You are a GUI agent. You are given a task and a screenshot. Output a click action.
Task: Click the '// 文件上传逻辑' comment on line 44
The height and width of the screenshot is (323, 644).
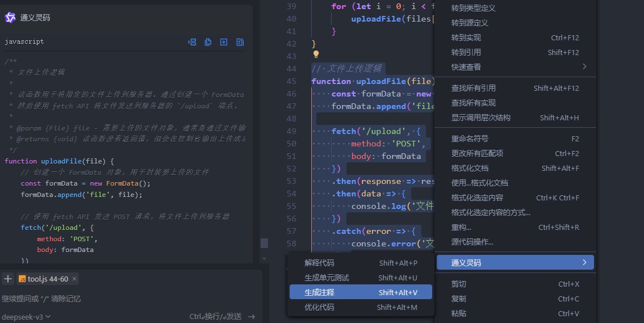click(346, 69)
